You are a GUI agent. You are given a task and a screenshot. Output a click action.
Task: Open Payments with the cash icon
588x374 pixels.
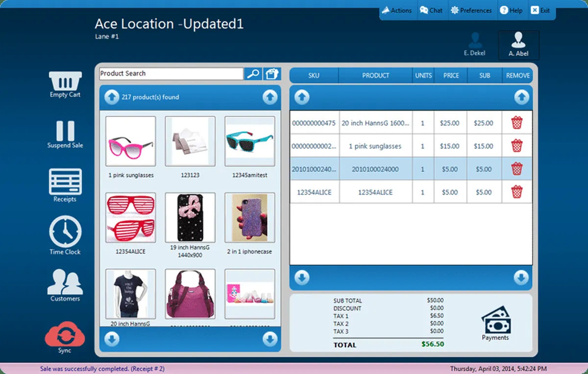pos(495,320)
